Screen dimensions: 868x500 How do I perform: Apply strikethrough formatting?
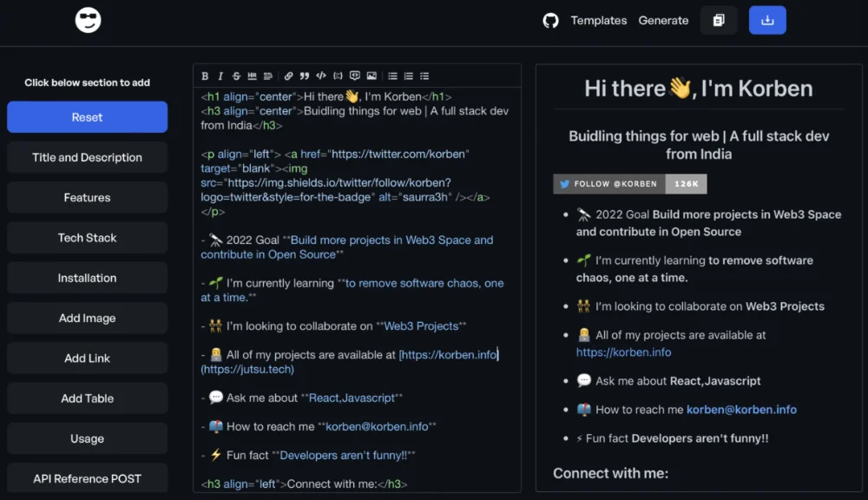236,76
